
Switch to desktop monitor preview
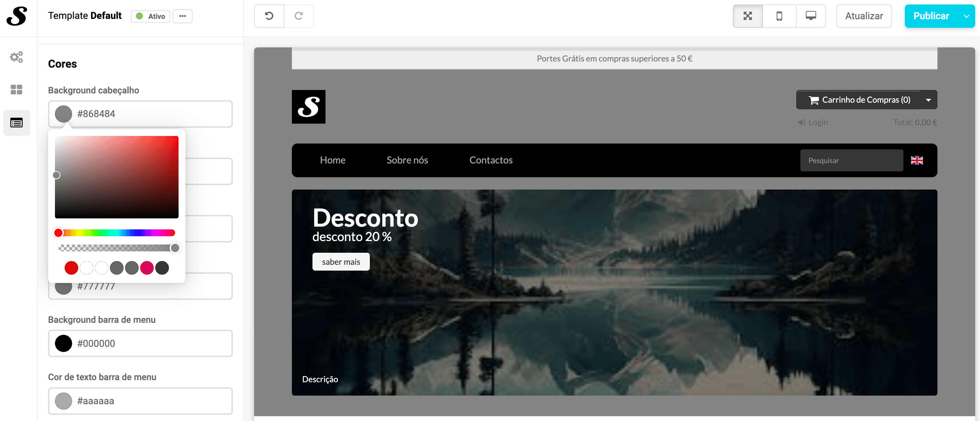811,16
